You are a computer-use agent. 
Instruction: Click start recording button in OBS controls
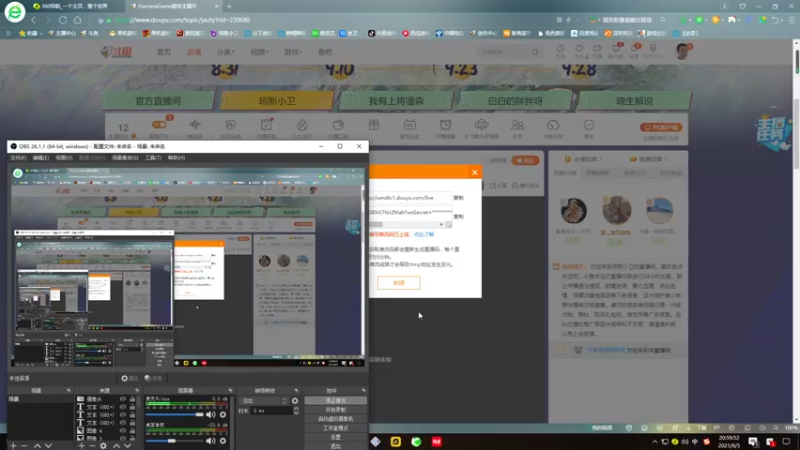(335, 410)
